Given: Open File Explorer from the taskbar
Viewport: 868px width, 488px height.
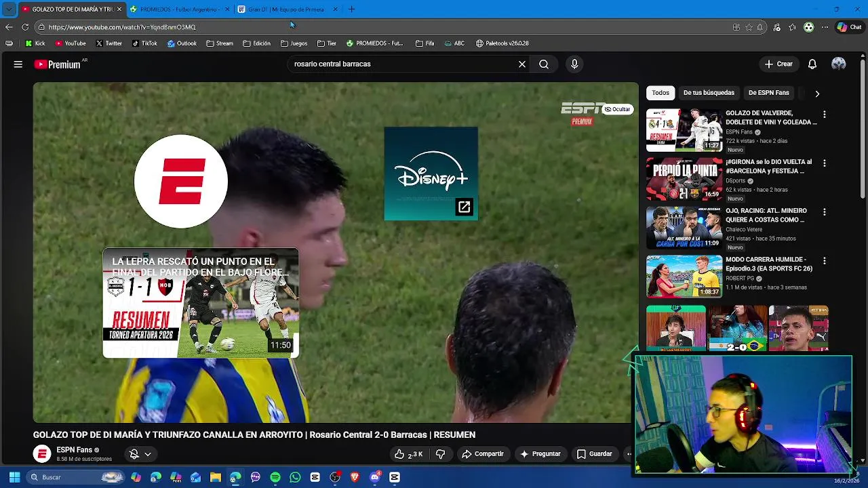Looking at the screenshot, I should point(216,477).
